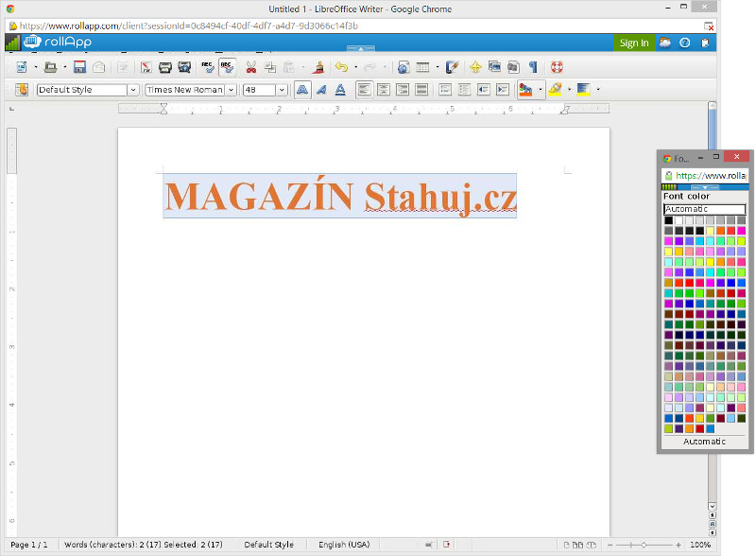Click the zoom slider handle
This screenshot has height=556, width=756.
[644, 545]
